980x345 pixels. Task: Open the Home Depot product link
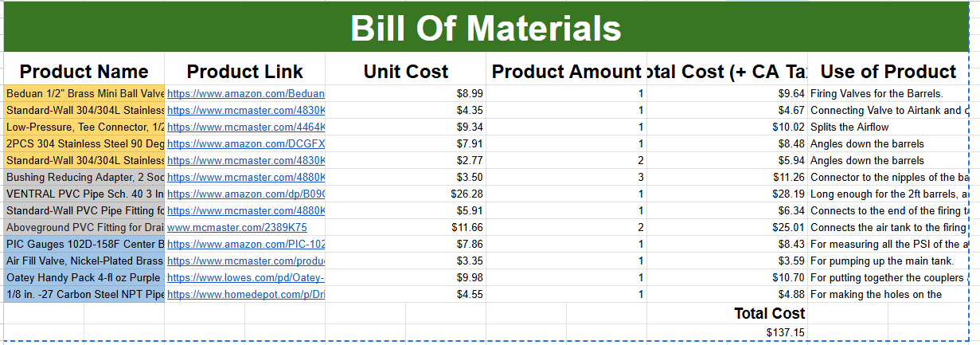pyautogui.click(x=245, y=295)
